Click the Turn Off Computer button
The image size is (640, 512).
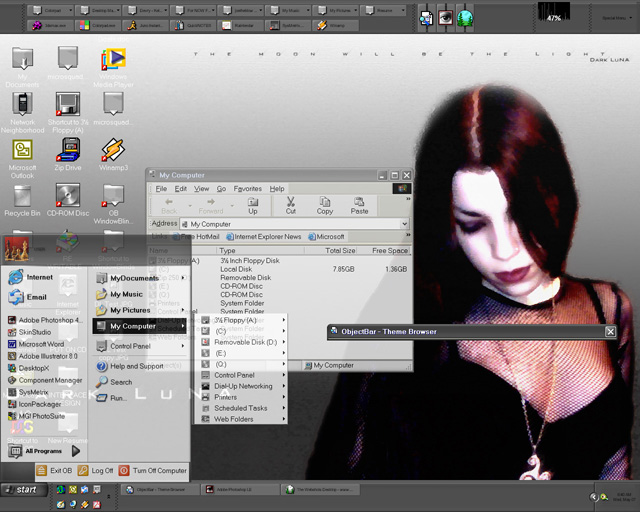pyautogui.click(x=153, y=470)
